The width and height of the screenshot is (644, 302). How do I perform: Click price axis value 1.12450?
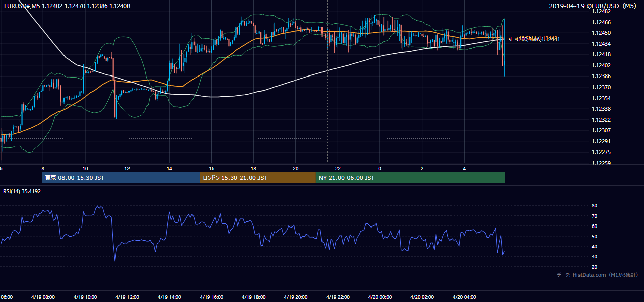click(x=602, y=33)
